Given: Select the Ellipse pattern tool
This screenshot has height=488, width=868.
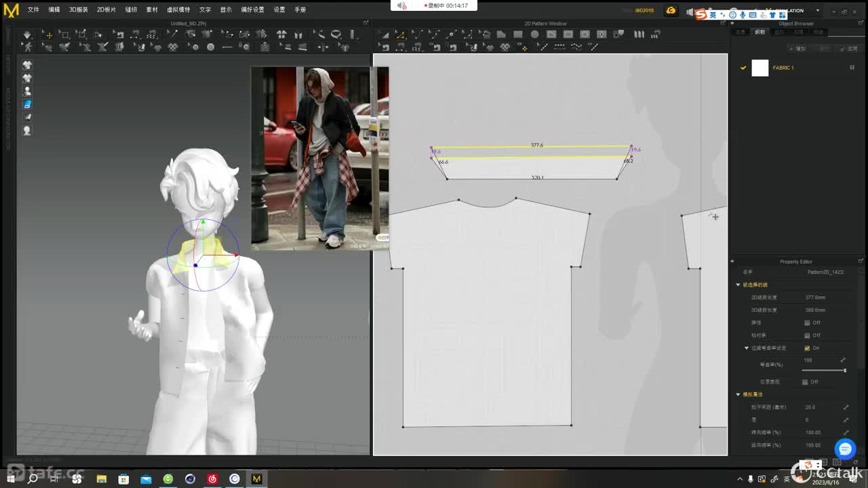Looking at the screenshot, I should 534,34.
